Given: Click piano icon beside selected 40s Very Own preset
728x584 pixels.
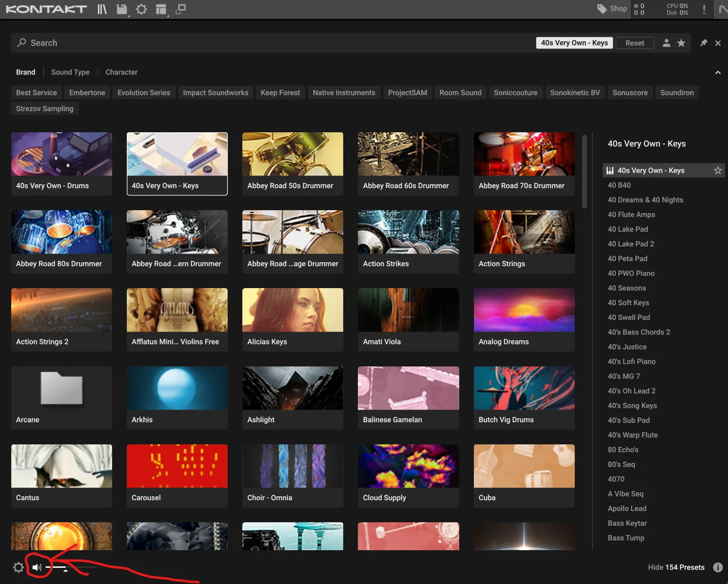Looking at the screenshot, I should (x=610, y=170).
